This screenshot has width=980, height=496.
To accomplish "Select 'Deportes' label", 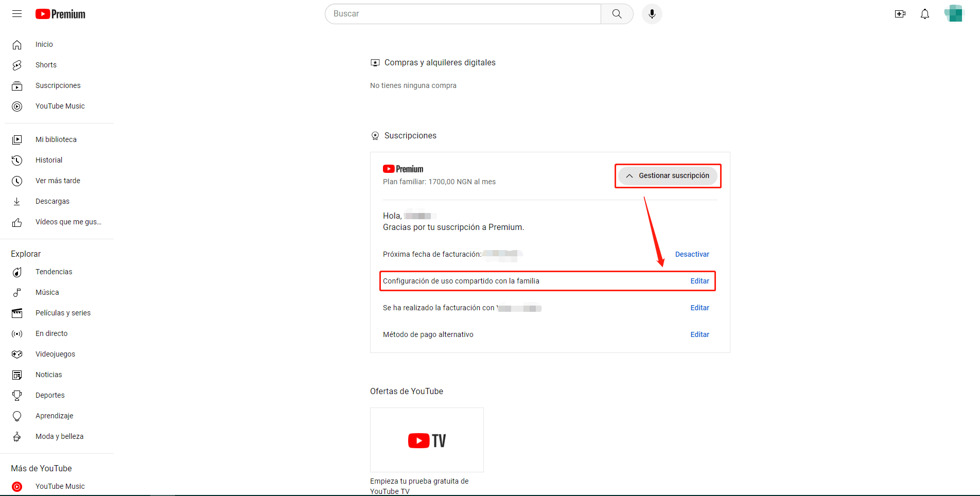I will click(50, 395).
